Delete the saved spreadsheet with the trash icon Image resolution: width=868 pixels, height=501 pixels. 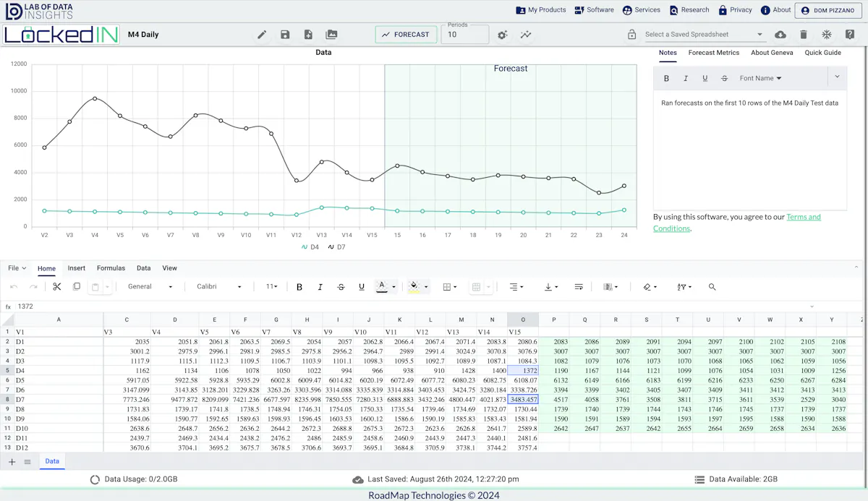(x=804, y=35)
